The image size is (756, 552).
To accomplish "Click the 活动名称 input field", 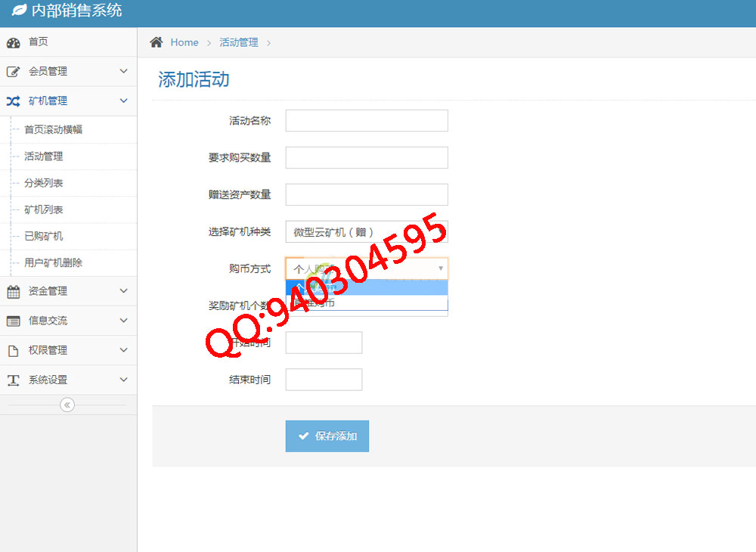I will click(x=367, y=121).
